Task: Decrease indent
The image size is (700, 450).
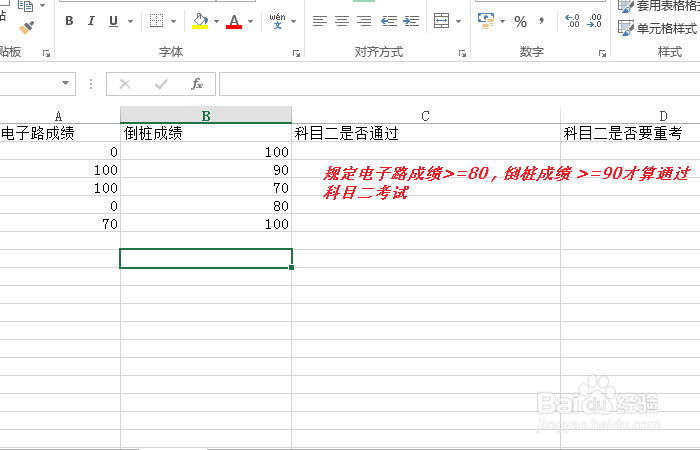Action: tap(389, 21)
